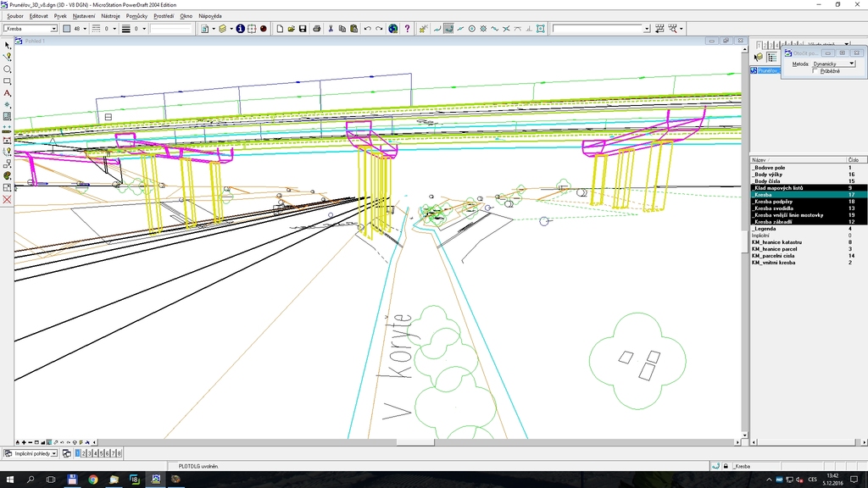The height and width of the screenshot is (488, 868).
Task: Open the Nástroje menu
Action: pos(110,16)
